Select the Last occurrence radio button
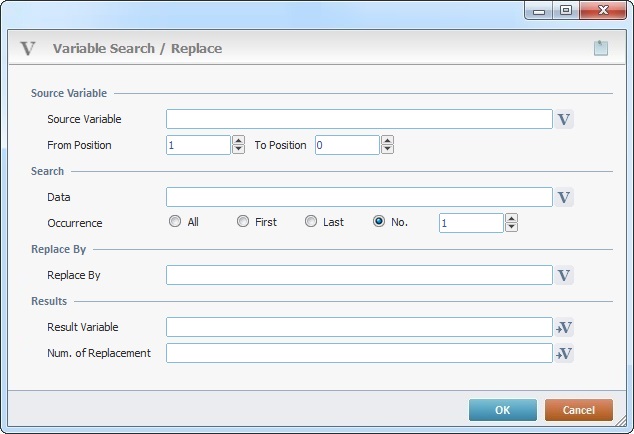634x434 pixels. click(311, 222)
